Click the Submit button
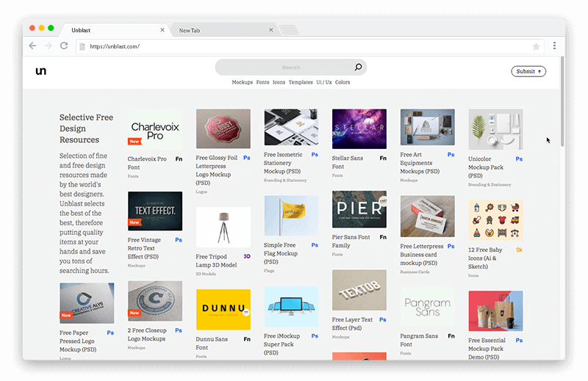Viewport: 588px width, 381px height. coord(528,71)
